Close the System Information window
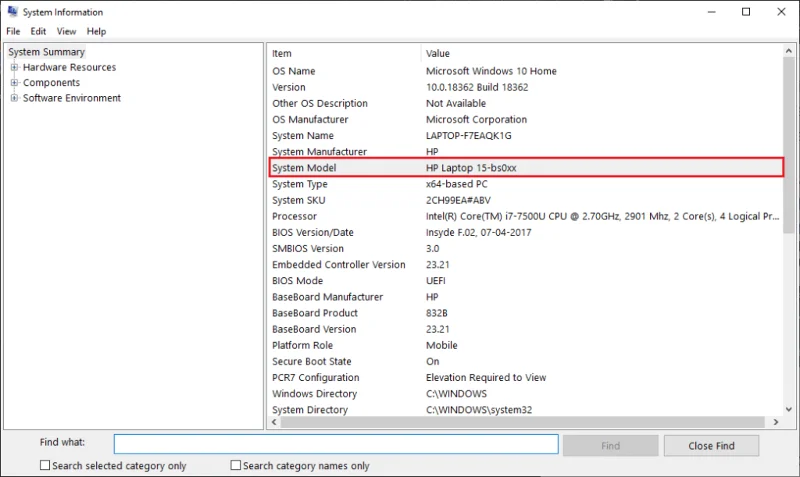Viewport: 800px width, 477px height. tap(781, 12)
